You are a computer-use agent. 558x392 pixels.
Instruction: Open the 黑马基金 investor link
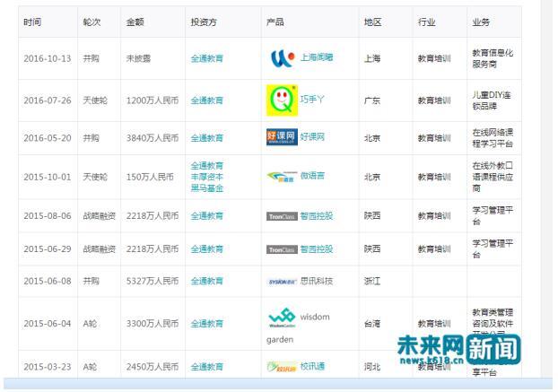pyautogui.click(x=206, y=187)
